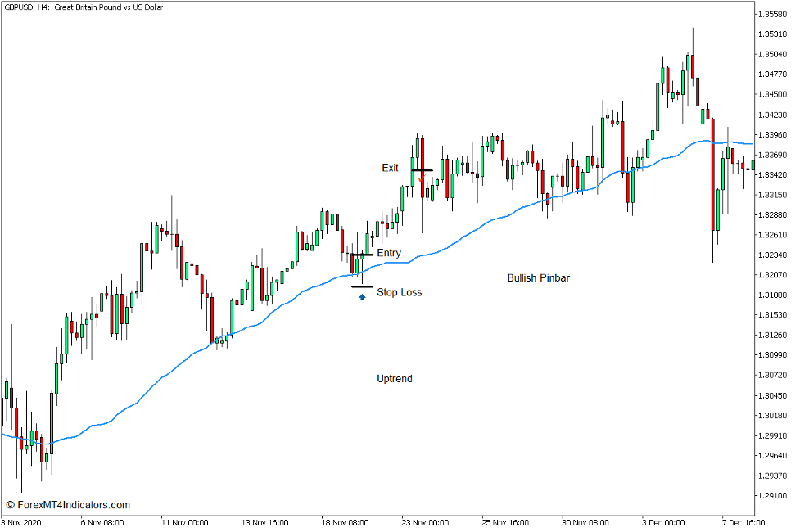800x532 pixels.
Task: Click the black Stop Loss line marker
Action: (x=361, y=286)
